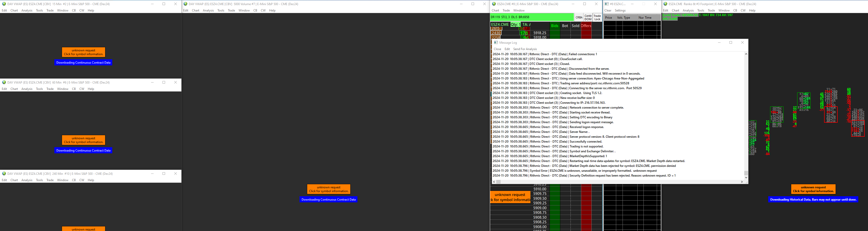Click the globe icon of the 60 Min chart window
Viewport: 868px width, 231px height.
[x=4, y=82]
